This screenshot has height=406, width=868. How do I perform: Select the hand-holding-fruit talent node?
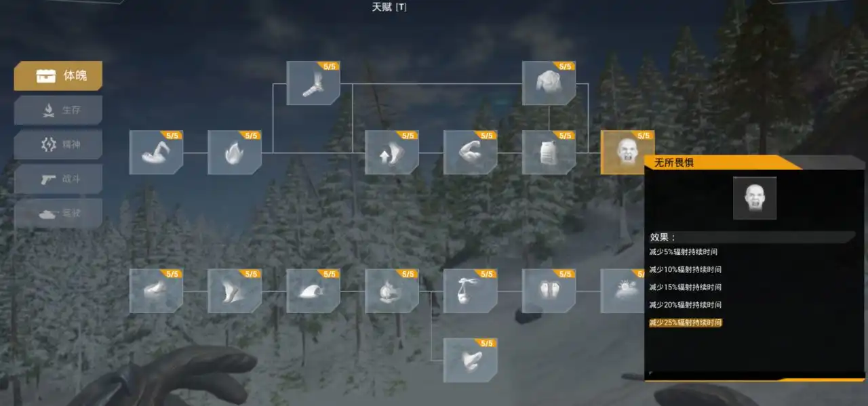392,291
